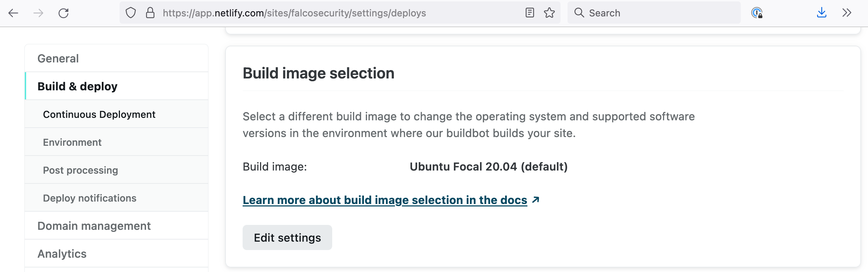Expand the toolbar overflow chevron menu
Screen dimensions: 868x272
point(846,13)
